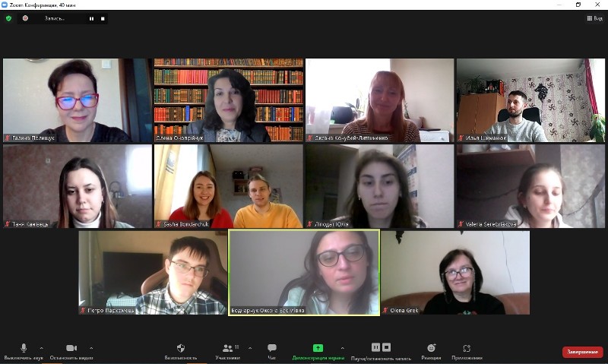Image resolution: width=608 pixels, height=364 pixels.
Task: Change layout with the View button
Action: coord(594,18)
